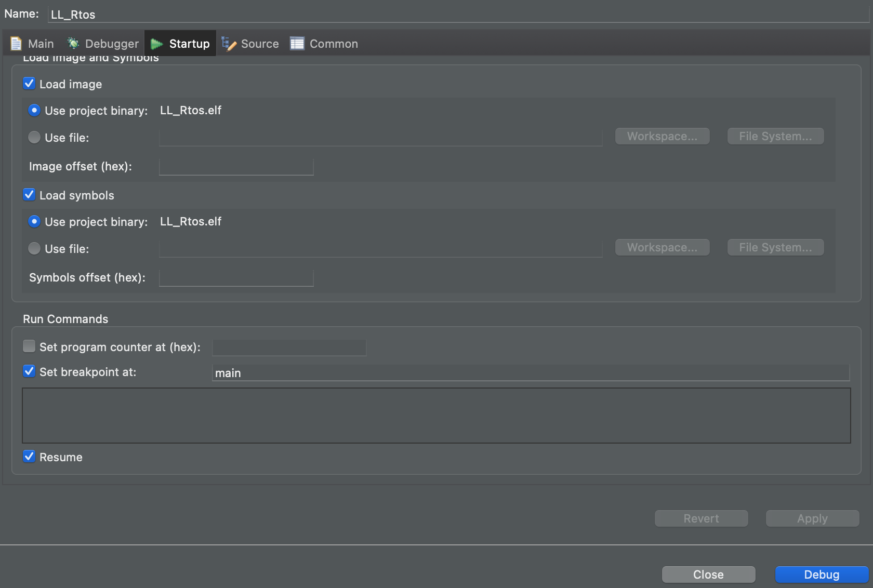Click the Main tab document icon

[16, 44]
